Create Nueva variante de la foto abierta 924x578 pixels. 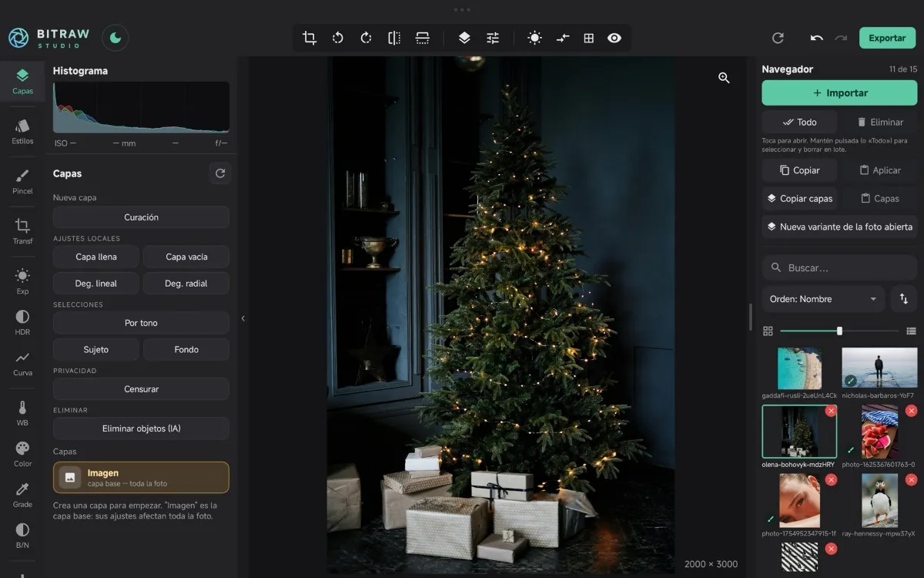pos(839,227)
